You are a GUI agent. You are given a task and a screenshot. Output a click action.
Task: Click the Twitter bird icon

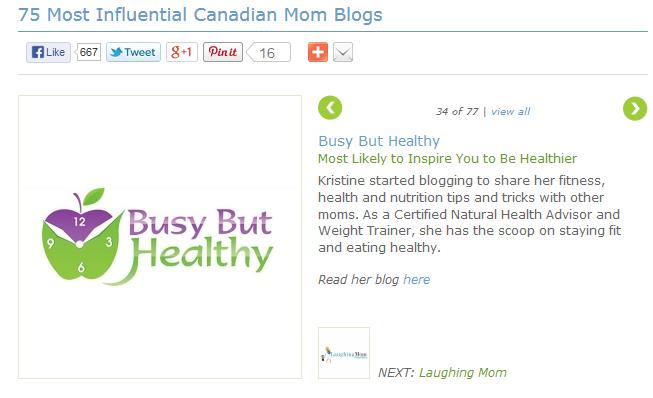[117, 52]
